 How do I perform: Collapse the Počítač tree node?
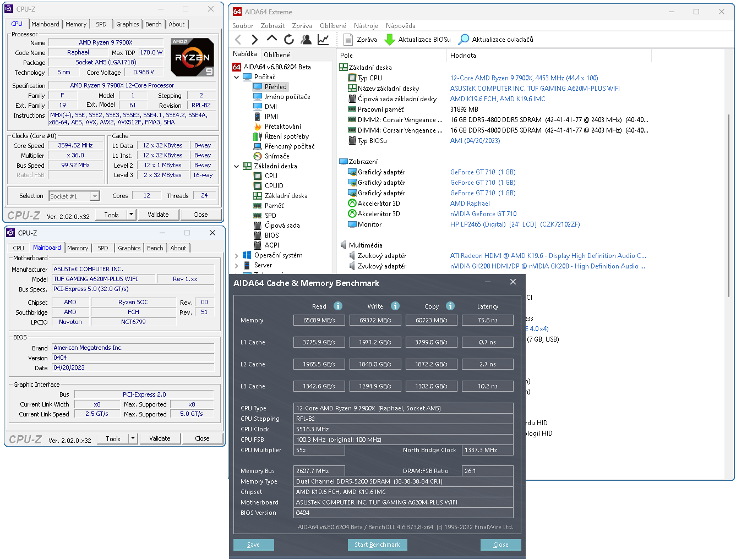(237, 77)
